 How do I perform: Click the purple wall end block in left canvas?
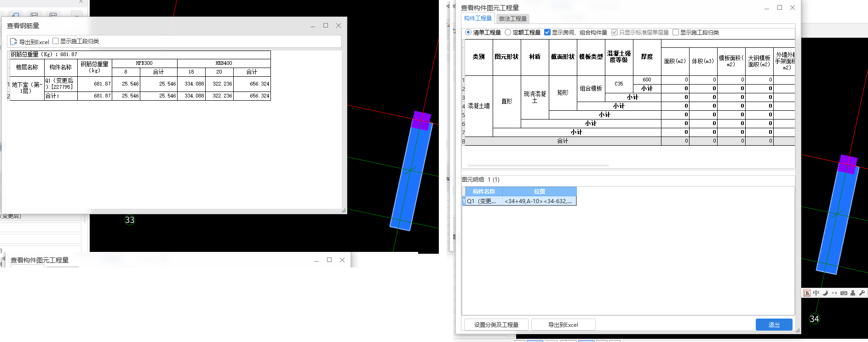pyautogui.click(x=421, y=120)
